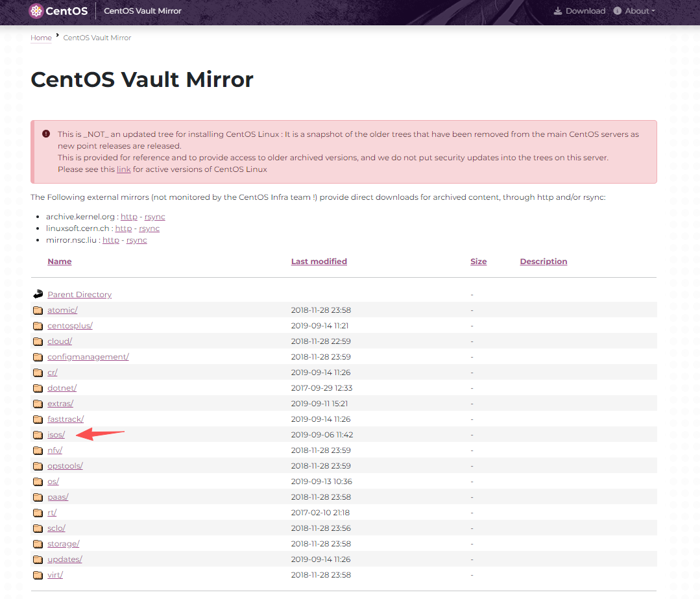Click the folder icon beside paas/
The width and height of the screenshot is (700, 599).
[x=38, y=497]
